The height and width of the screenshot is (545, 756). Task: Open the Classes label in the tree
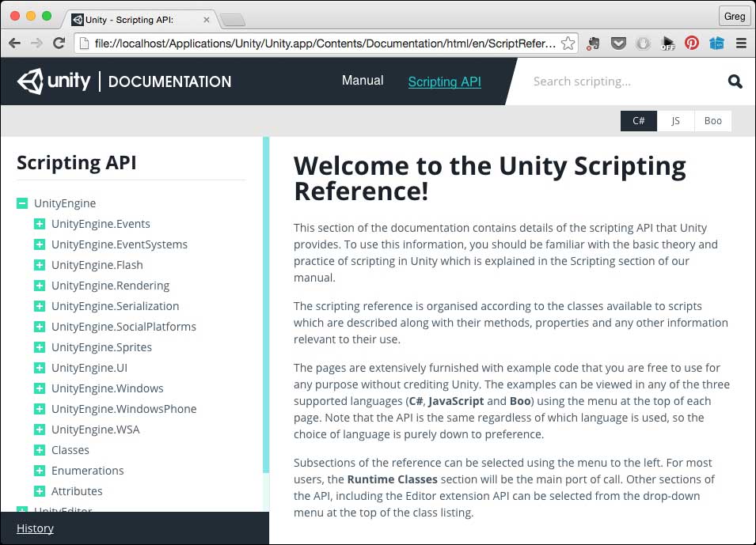[x=70, y=450]
